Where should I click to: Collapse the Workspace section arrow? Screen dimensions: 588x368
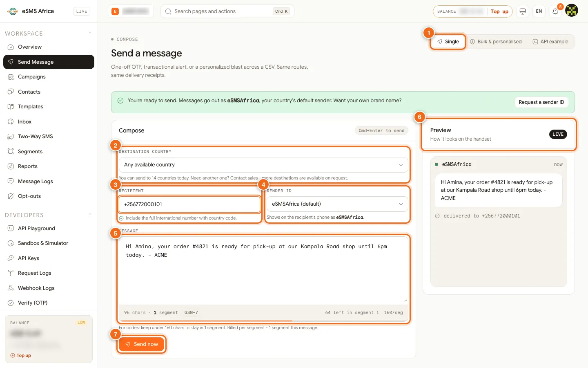coord(90,34)
